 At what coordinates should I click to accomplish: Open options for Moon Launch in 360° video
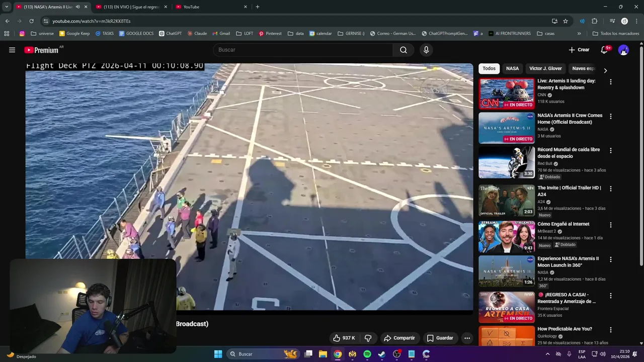point(611,259)
